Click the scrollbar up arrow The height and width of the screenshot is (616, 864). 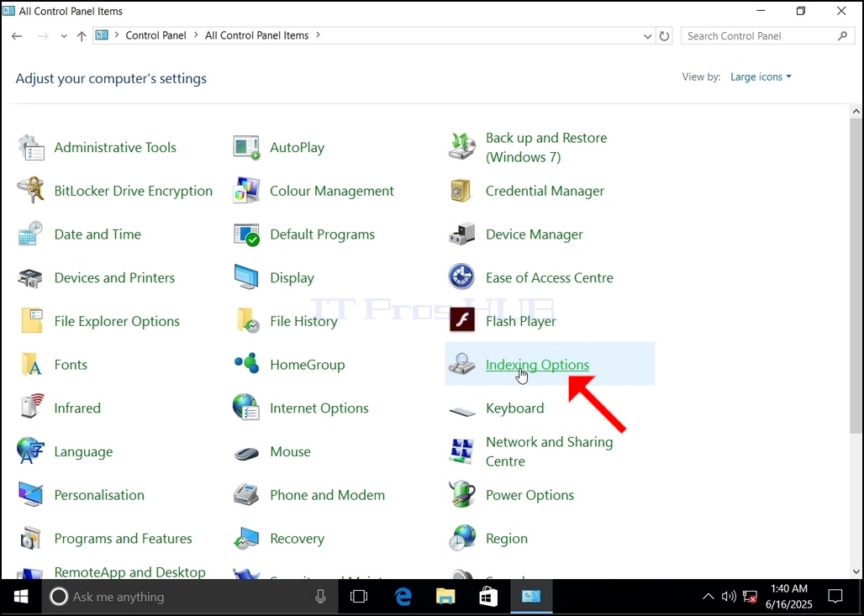click(856, 111)
